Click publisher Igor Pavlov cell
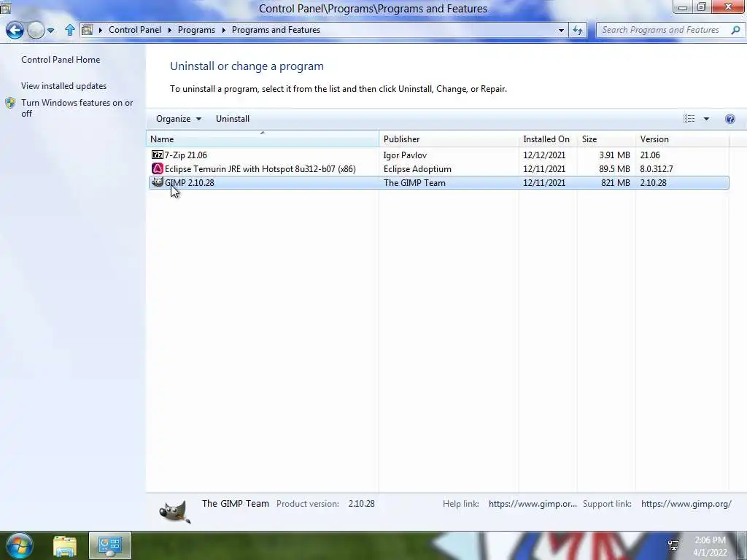Image resolution: width=747 pixels, height=560 pixels. click(405, 155)
